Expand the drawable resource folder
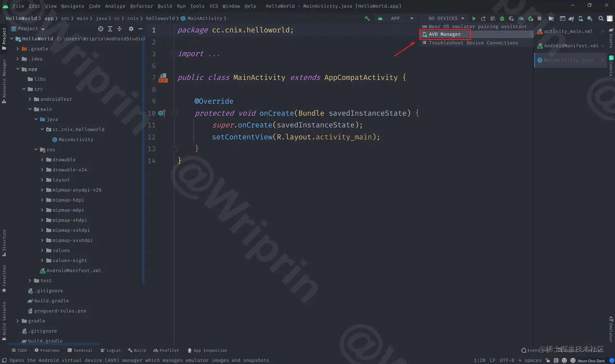 [42, 159]
